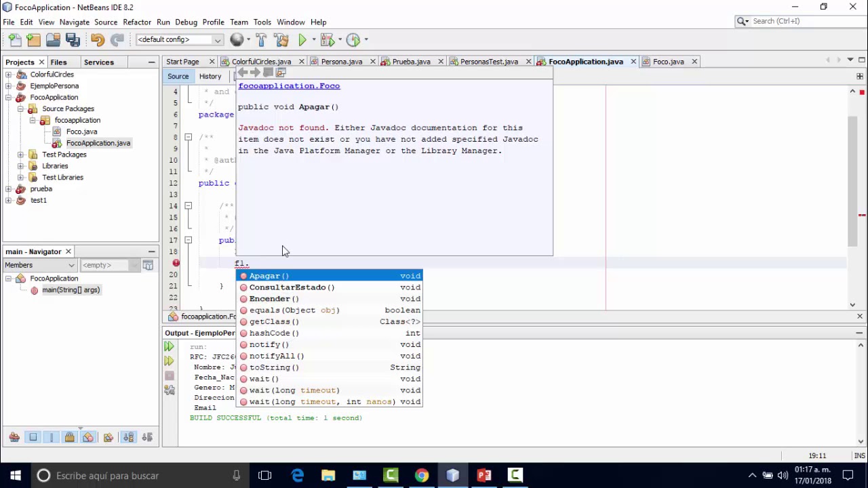Toggle Show Fields filter in Navigator

[x=33, y=437]
